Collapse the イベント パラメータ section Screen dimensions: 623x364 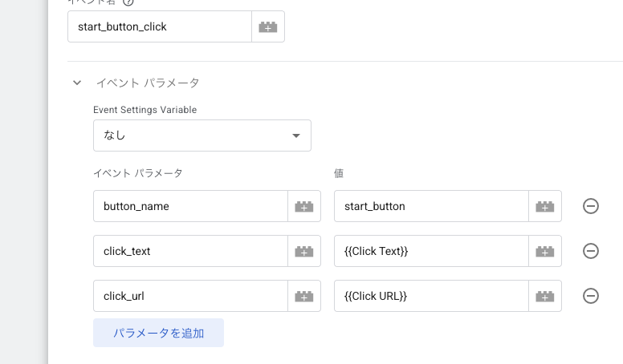coord(77,83)
